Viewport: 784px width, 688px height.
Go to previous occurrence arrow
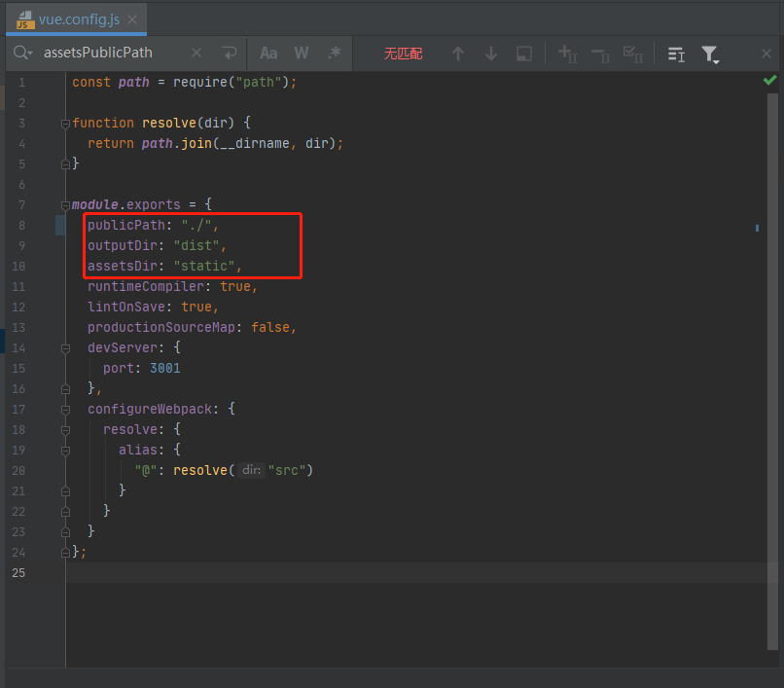tap(458, 54)
